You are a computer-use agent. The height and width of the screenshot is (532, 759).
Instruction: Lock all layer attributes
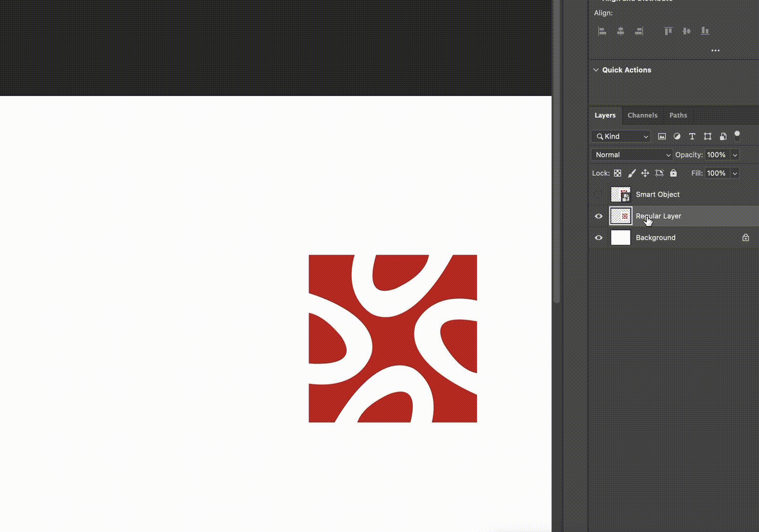[x=673, y=173]
